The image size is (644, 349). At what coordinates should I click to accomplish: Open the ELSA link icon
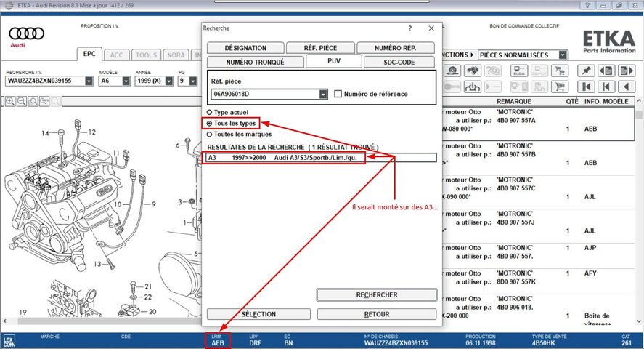click(x=519, y=71)
